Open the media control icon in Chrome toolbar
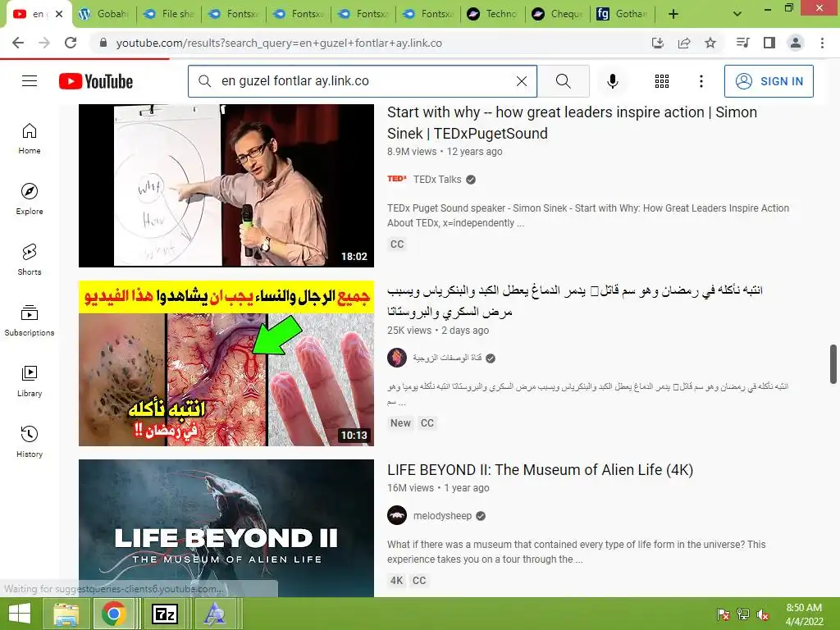Image resolution: width=840 pixels, height=630 pixels. point(743,43)
